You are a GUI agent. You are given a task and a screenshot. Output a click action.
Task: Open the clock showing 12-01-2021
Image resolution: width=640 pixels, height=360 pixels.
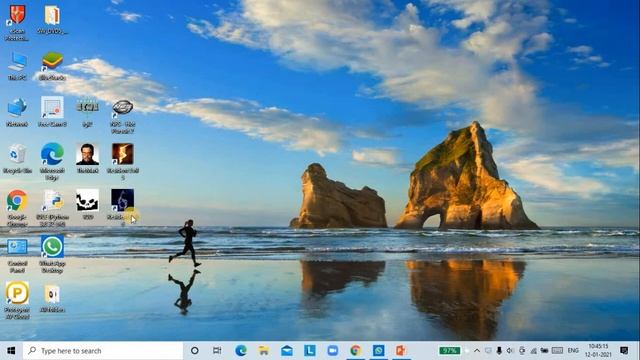click(x=598, y=351)
